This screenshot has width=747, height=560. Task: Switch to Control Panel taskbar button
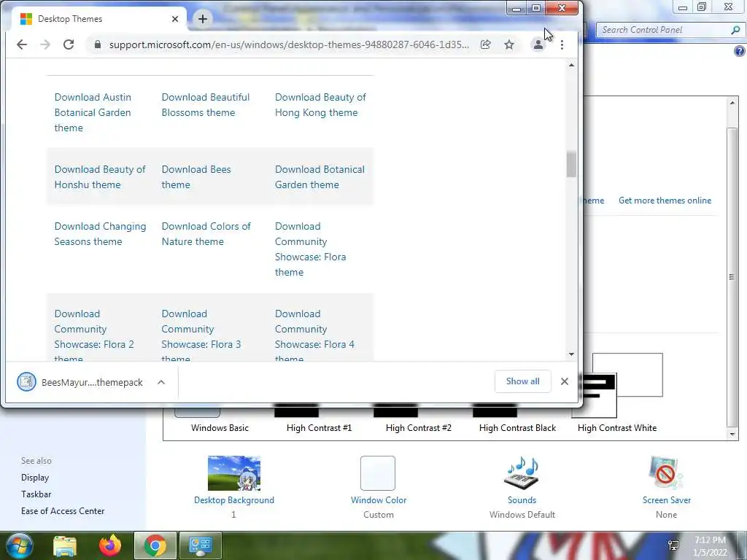[x=200, y=545]
